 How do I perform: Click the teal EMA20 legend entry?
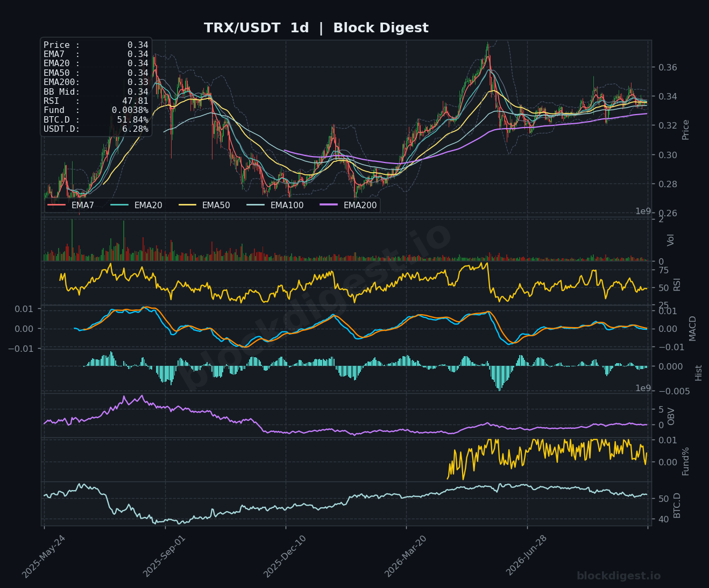click(136, 205)
